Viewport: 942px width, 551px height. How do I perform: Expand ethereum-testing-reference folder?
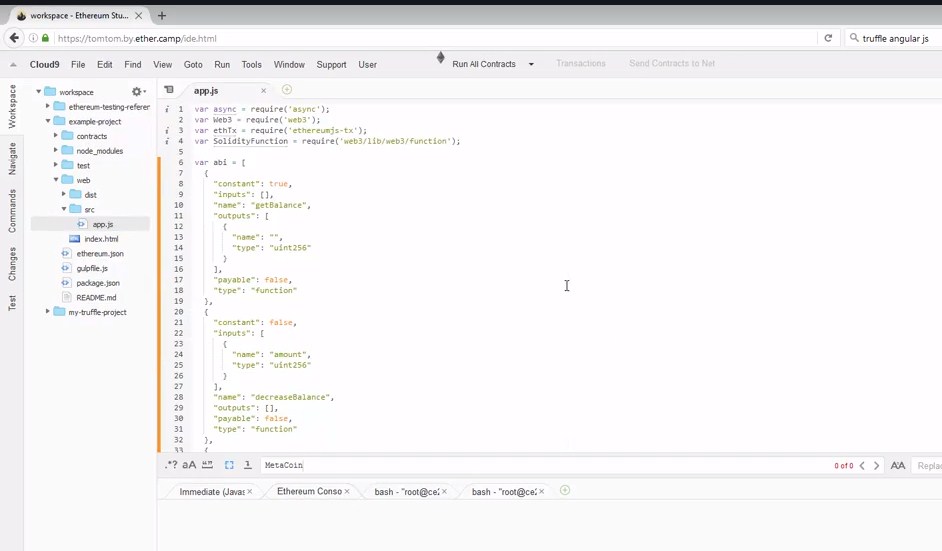tap(47, 106)
